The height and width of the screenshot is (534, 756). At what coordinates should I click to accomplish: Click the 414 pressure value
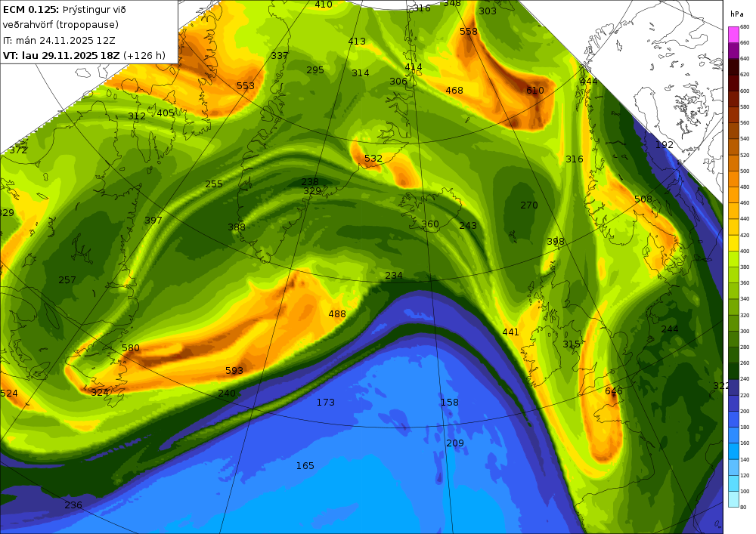[414, 67]
